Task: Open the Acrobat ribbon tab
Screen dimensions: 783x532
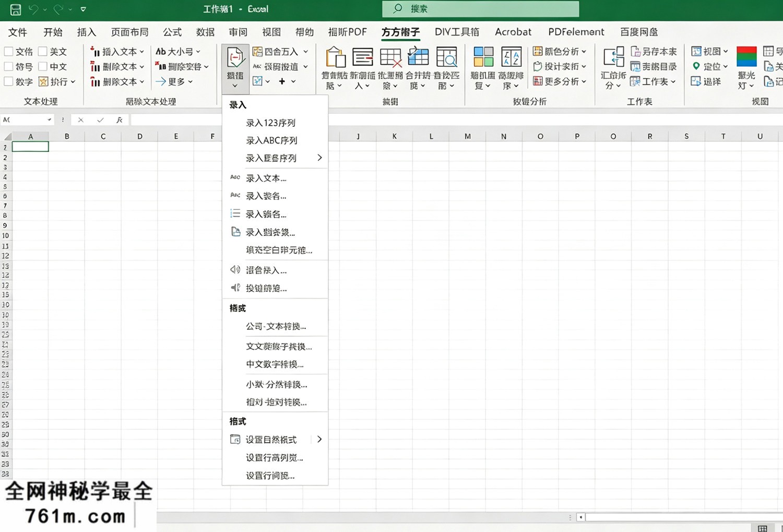Action: point(513,32)
